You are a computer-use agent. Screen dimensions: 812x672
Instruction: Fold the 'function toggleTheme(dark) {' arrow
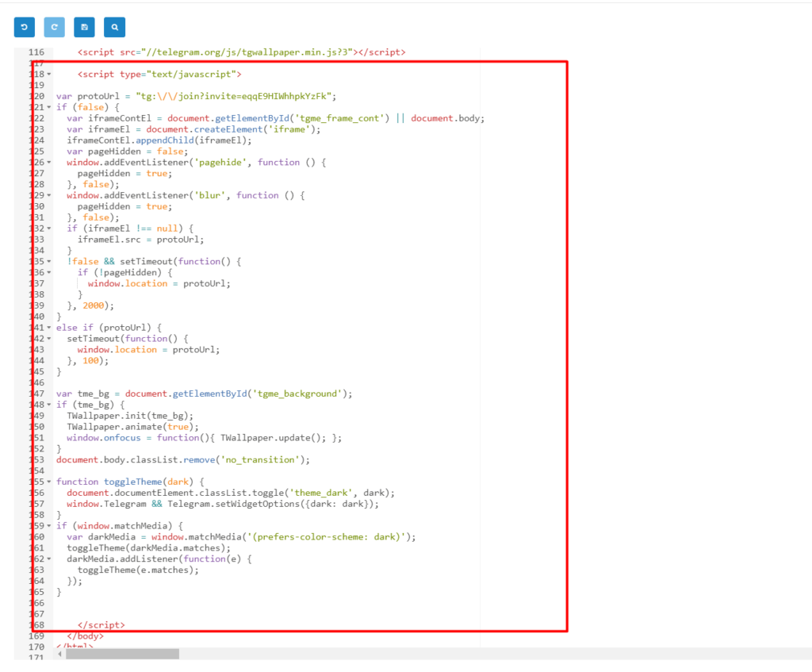point(49,482)
